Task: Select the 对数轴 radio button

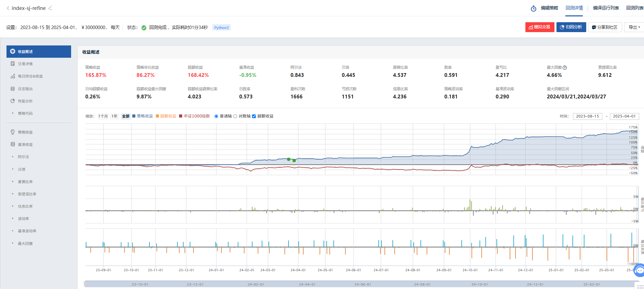Action: (235, 116)
